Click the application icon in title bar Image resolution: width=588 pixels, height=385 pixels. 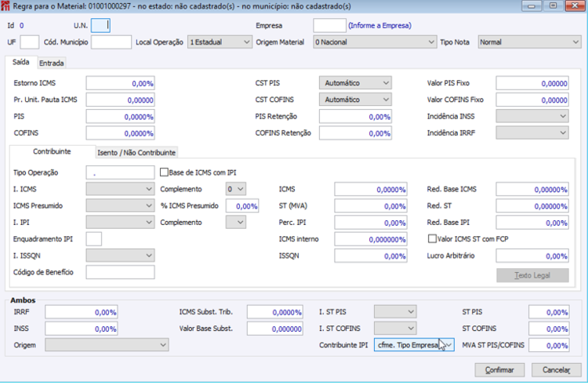(x=5, y=6)
